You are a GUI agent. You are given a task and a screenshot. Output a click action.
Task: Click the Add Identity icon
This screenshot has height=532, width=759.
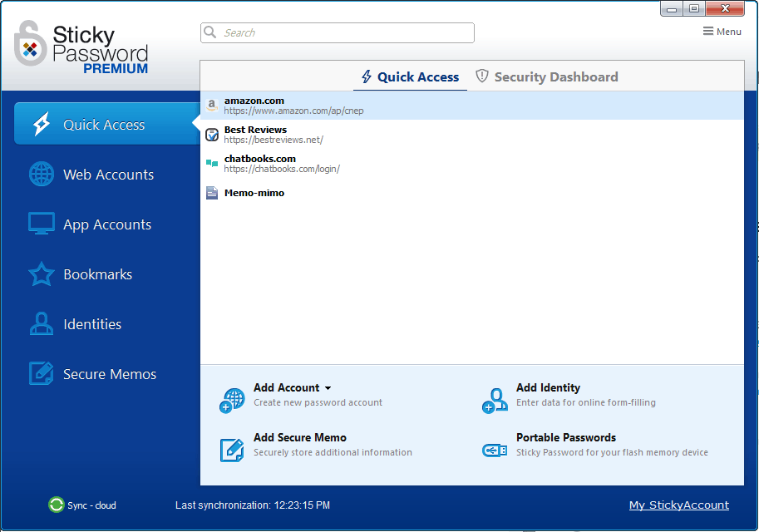coord(495,399)
